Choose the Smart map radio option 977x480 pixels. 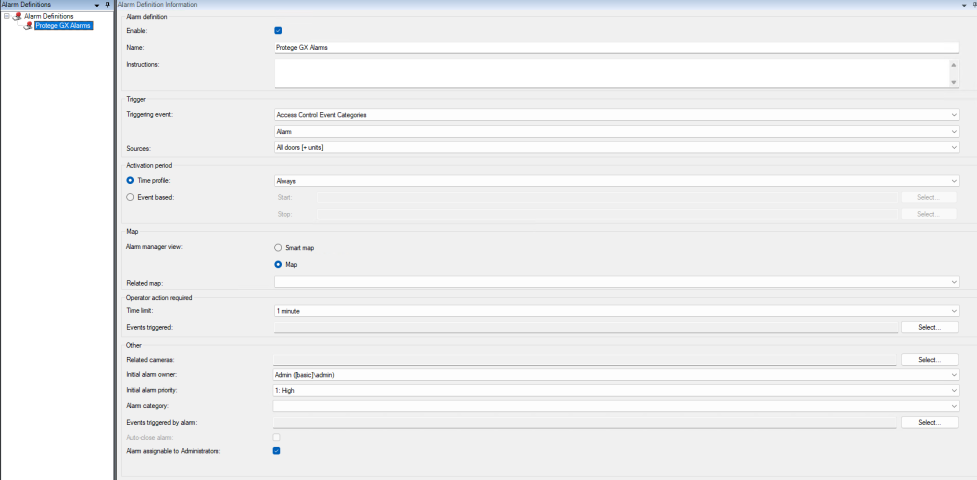(278, 247)
